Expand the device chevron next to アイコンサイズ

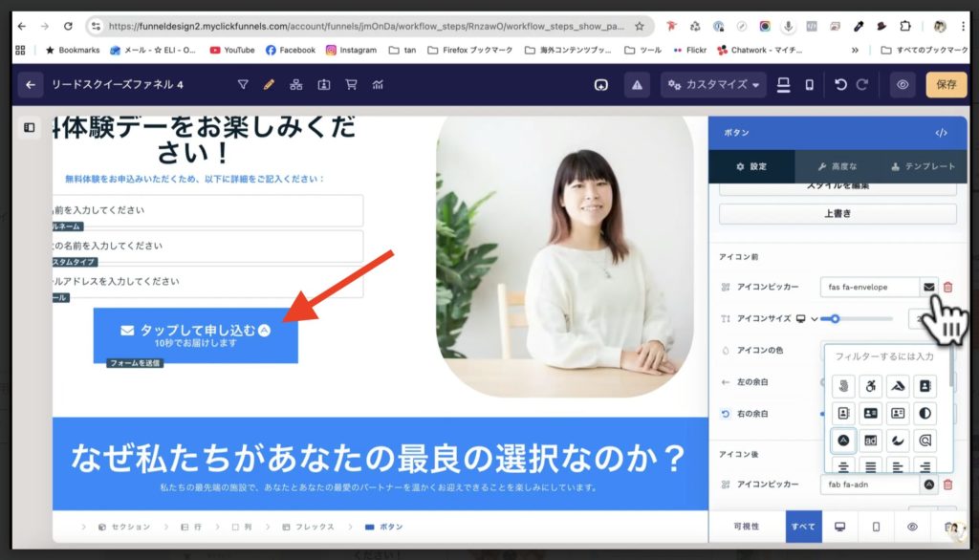(x=814, y=319)
